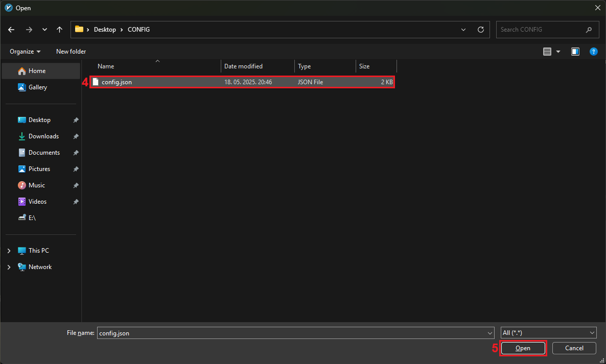This screenshot has width=606, height=364.
Task: Open the recent locations dropdown arrow
Action: point(44,30)
